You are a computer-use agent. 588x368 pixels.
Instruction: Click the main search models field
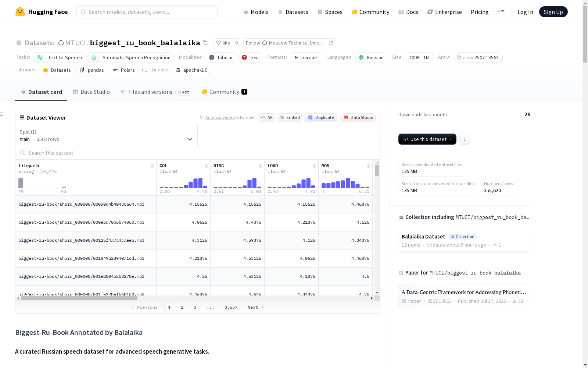pos(147,12)
